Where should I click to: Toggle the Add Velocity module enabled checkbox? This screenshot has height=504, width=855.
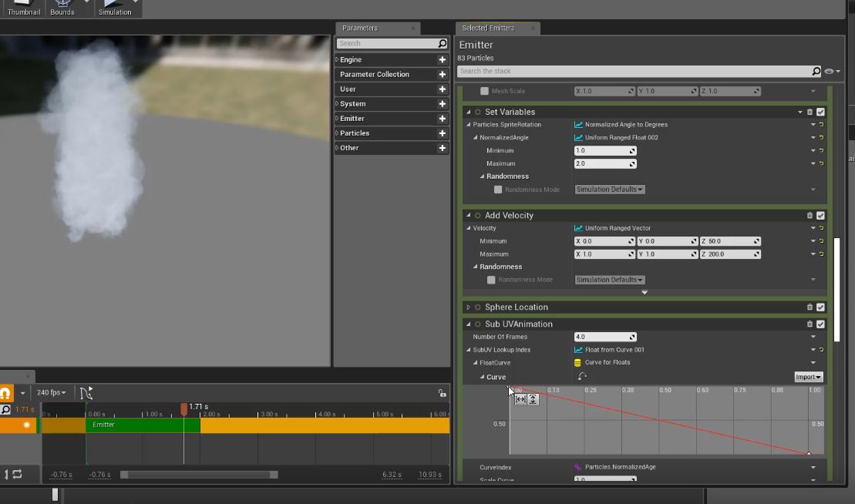point(820,216)
